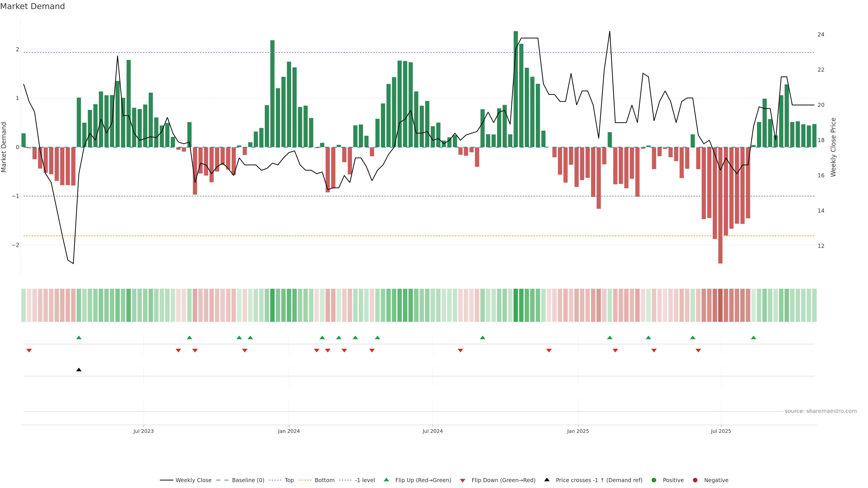Screen dimensions: 868x488
Task: Click the leftmost red Flip Down triangle marker
Action: tap(29, 351)
